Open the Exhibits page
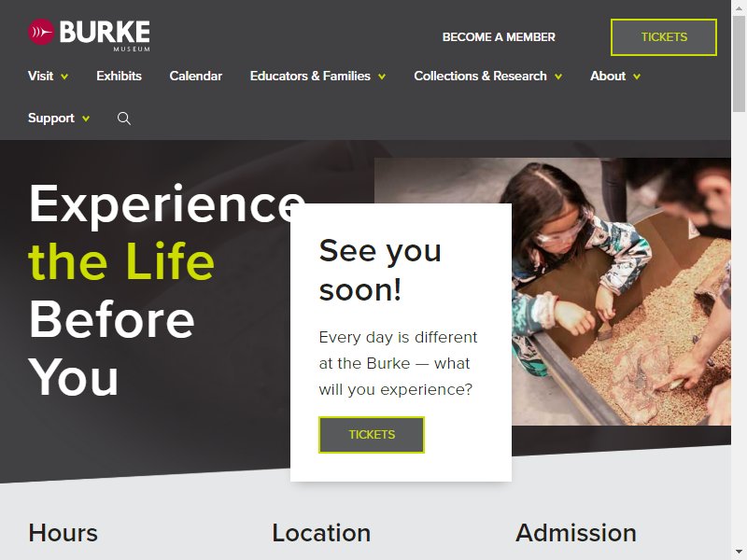The height and width of the screenshot is (560, 747). [x=120, y=77]
